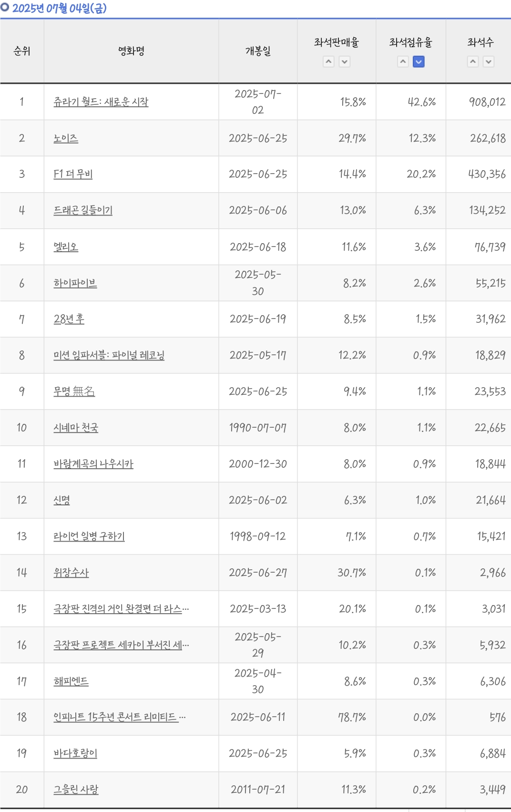Click the 하이파이브 movie link
This screenshot has width=511, height=812.
tap(75, 283)
